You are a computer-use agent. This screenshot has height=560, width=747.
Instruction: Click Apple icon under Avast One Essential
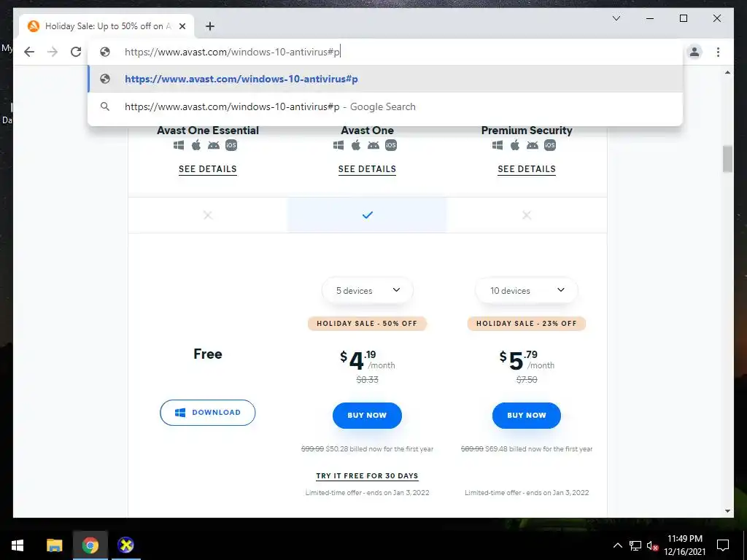(x=196, y=145)
